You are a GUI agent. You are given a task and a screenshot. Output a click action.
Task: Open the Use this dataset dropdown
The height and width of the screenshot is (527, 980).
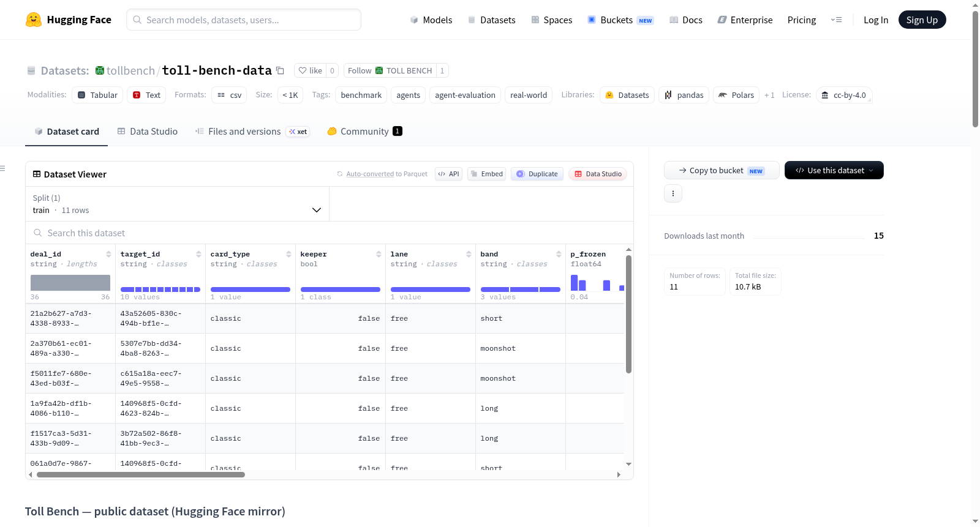(x=834, y=170)
